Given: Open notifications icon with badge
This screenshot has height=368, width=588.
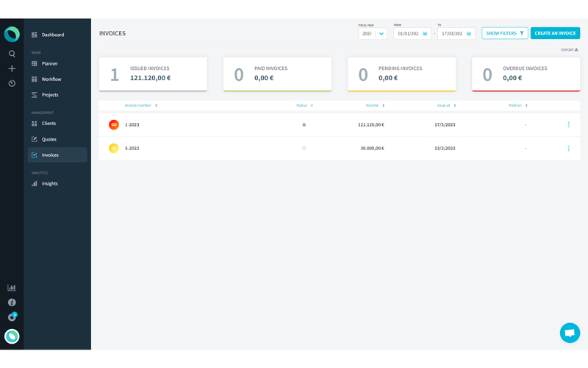Looking at the screenshot, I should tap(12, 317).
